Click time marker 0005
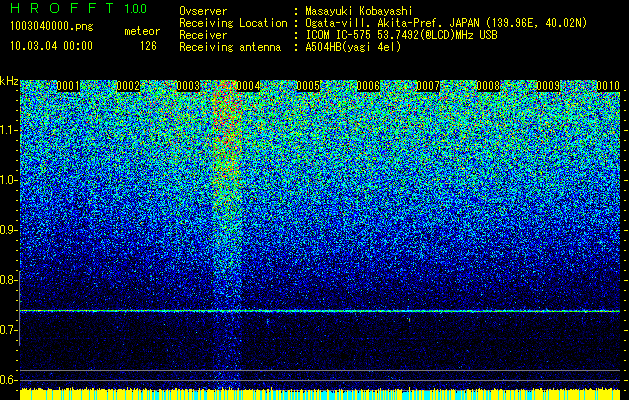Image resolution: width=629 pixels, height=400 pixels. [308, 86]
